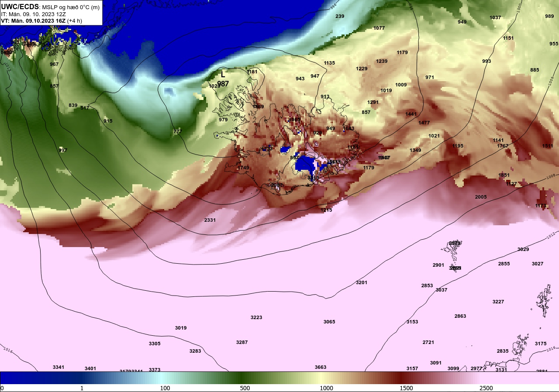Click the '971' height value
559x392 pixels.
click(x=430, y=77)
